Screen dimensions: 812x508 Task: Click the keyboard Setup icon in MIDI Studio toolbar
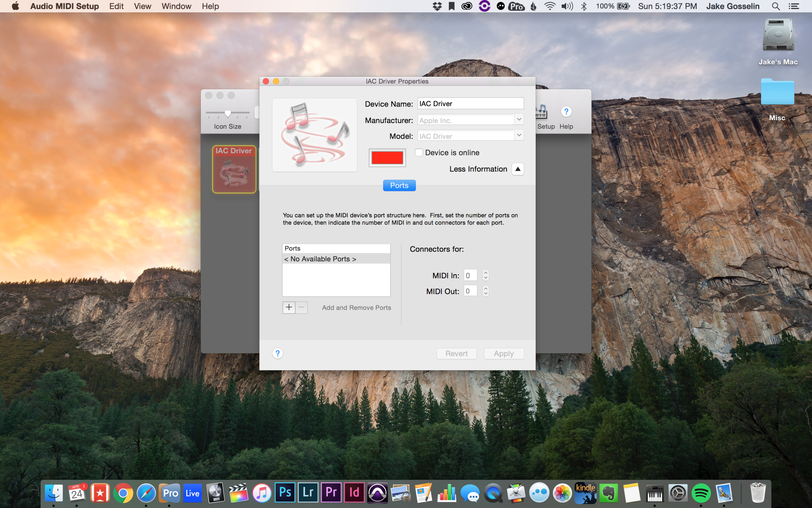[x=541, y=111]
